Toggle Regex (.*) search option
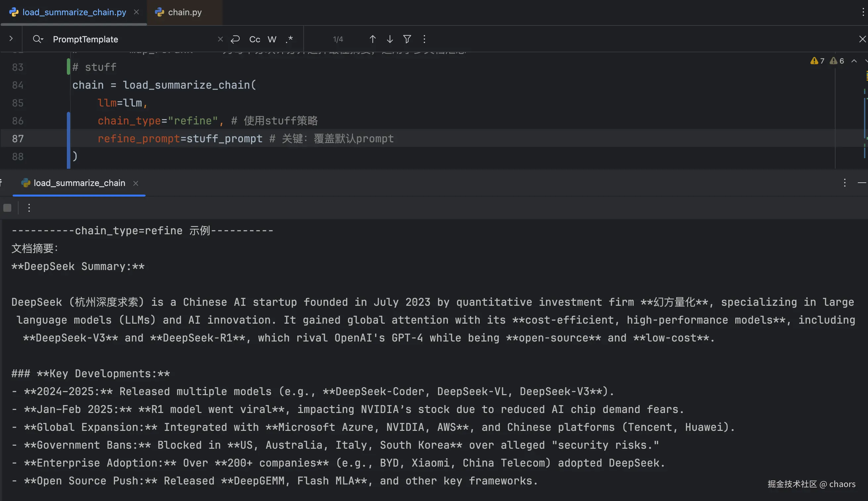868x501 pixels. 289,39
